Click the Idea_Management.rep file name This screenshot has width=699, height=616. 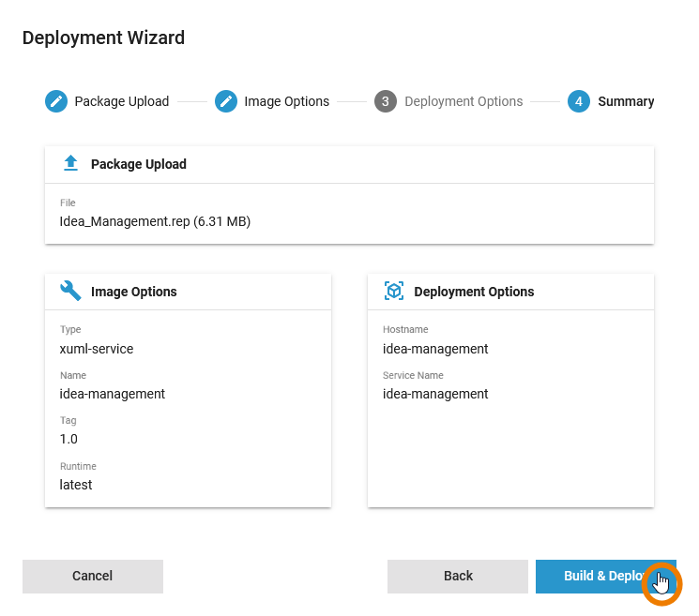pos(155,222)
